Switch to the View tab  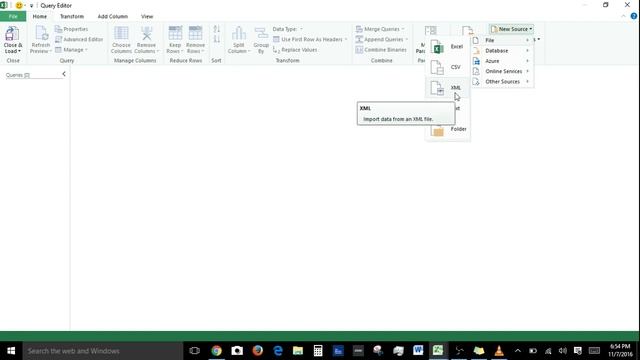147,16
